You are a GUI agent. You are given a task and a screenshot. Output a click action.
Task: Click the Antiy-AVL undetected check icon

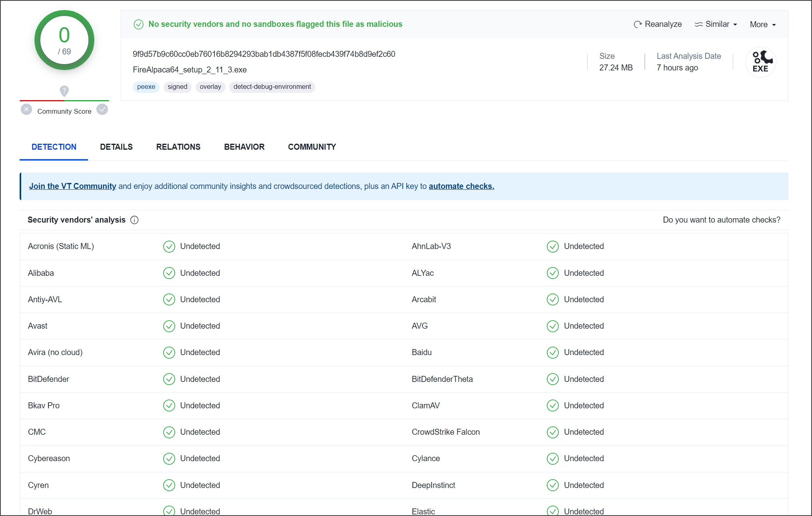click(169, 299)
